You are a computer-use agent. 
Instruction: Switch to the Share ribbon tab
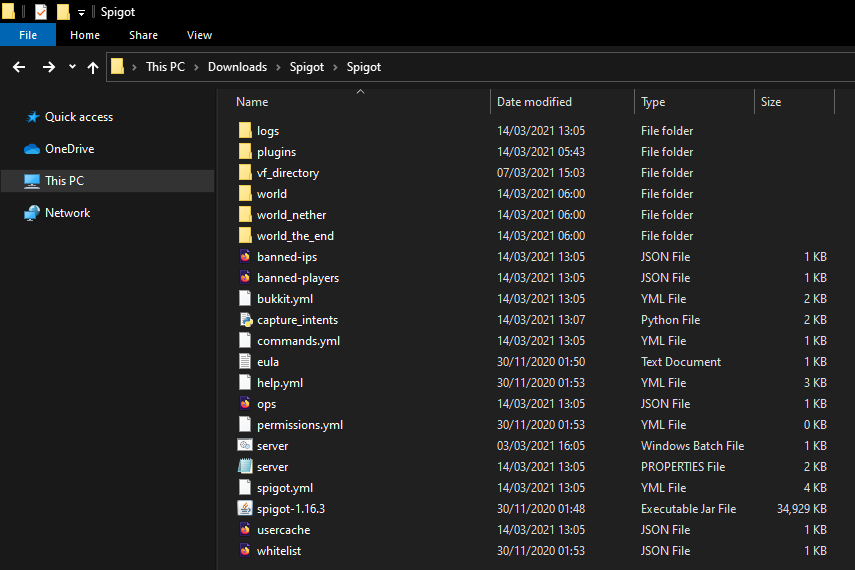(143, 35)
